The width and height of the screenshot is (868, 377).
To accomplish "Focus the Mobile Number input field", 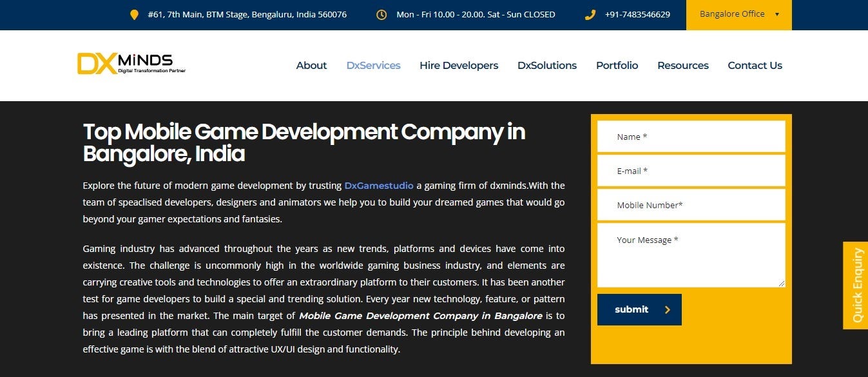I will 691,205.
